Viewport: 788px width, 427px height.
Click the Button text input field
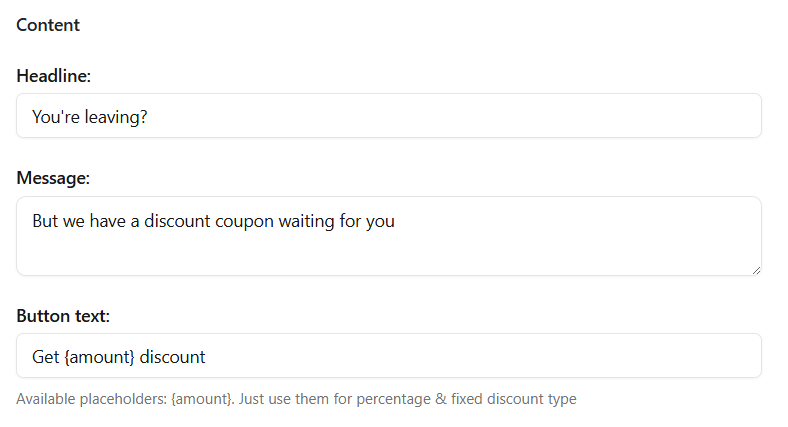[x=388, y=356]
